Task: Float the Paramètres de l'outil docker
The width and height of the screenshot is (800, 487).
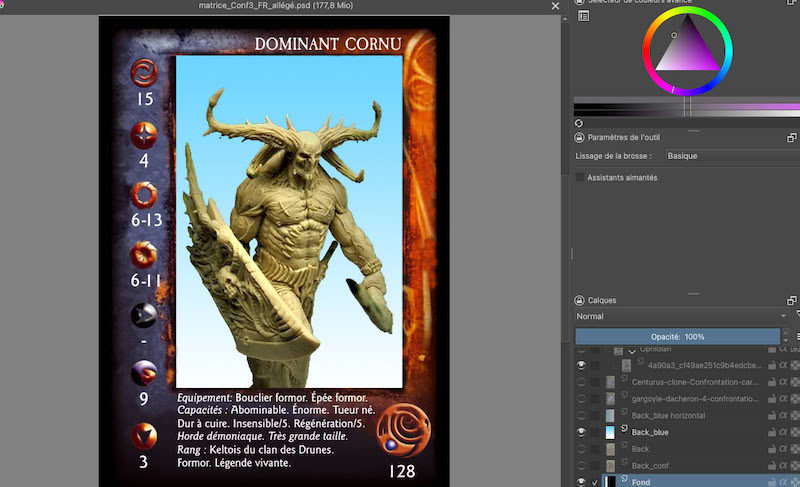Action: 792,137
